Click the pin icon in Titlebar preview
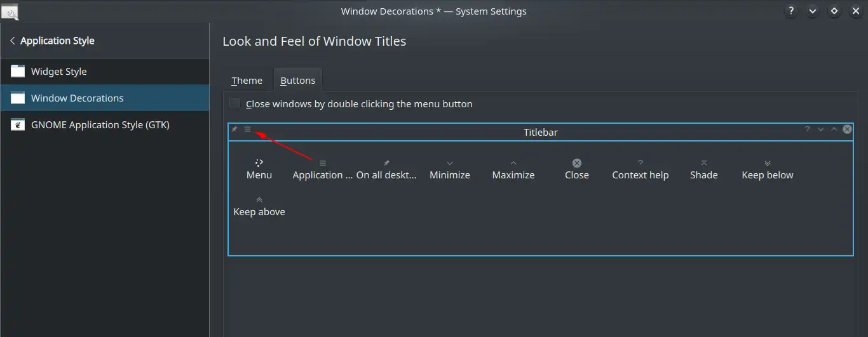Viewport: 868px width, 337px height. [x=234, y=129]
